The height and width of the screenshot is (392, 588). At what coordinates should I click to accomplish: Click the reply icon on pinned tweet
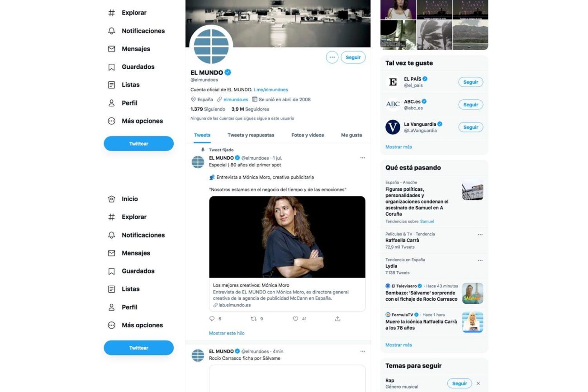point(212,319)
